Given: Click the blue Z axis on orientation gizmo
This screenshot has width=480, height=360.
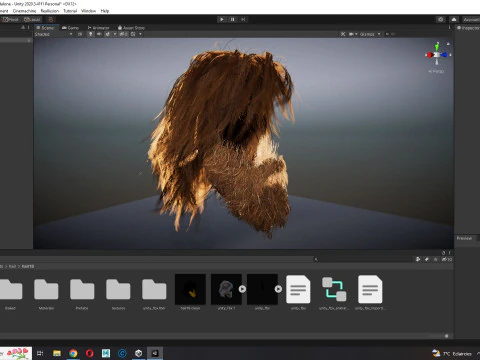Looking at the screenshot, I should (444, 55).
